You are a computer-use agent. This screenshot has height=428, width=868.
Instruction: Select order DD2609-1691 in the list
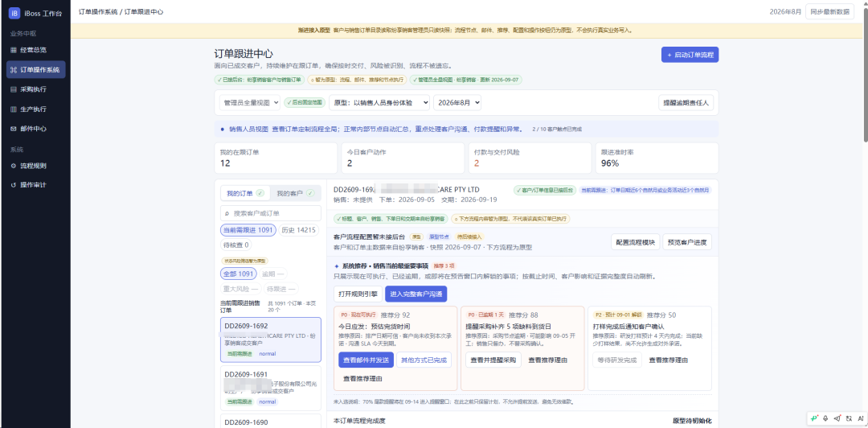click(271, 388)
